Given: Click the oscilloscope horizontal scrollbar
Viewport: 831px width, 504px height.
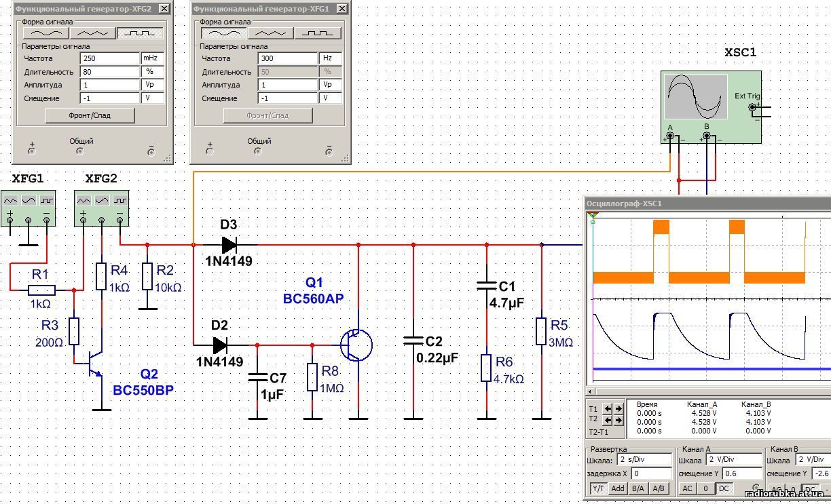Looking at the screenshot, I should (x=706, y=391).
